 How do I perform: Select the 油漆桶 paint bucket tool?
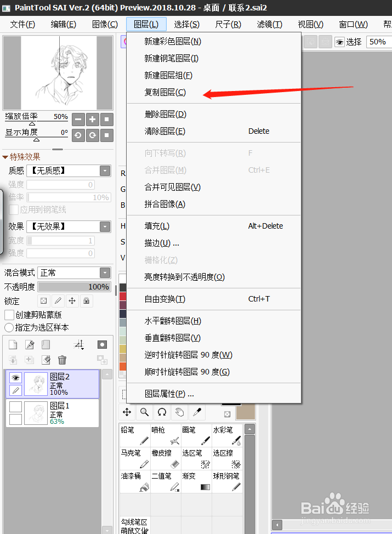pyautogui.click(x=135, y=481)
